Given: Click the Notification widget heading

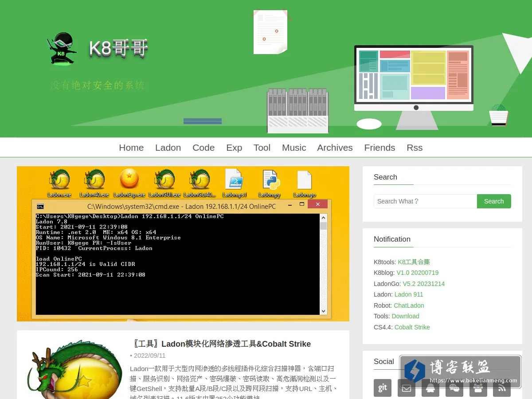Looking at the screenshot, I should 392,239.
